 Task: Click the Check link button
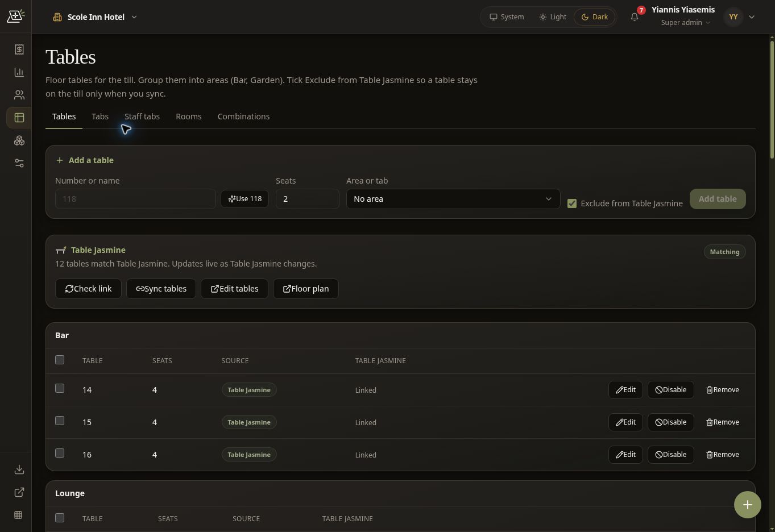(88, 289)
